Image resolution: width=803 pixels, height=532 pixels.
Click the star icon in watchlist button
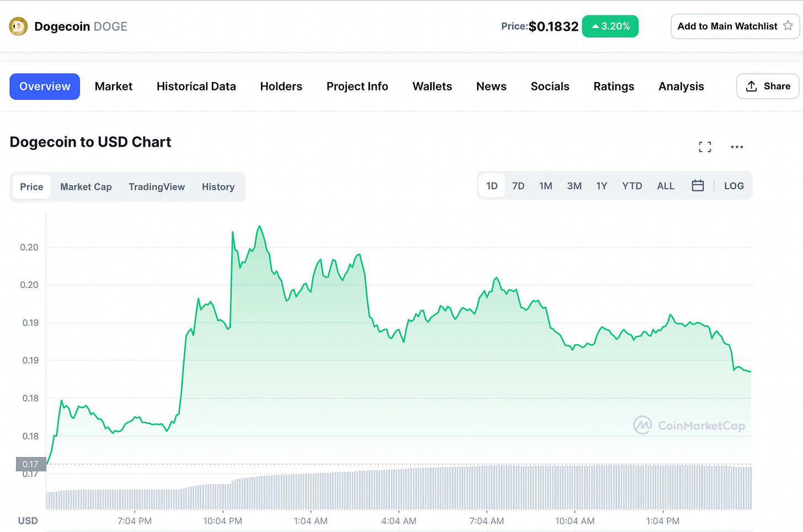pyautogui.click(x=788, y=26)
